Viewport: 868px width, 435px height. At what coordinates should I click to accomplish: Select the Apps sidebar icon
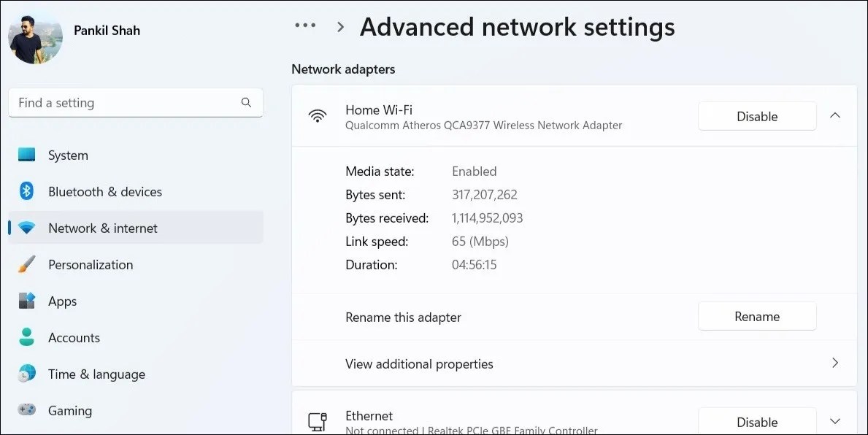click(x=26, y=301)
